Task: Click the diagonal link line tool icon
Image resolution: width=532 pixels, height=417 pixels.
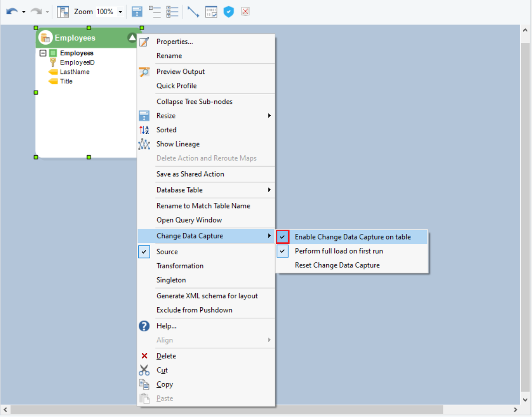Action: point(193,12)
